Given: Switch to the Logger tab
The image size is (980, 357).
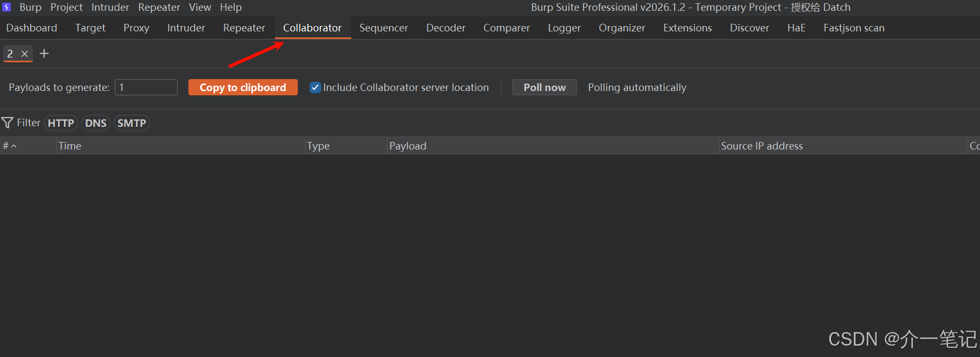Looking at the screenshot, I should [564, 28].
